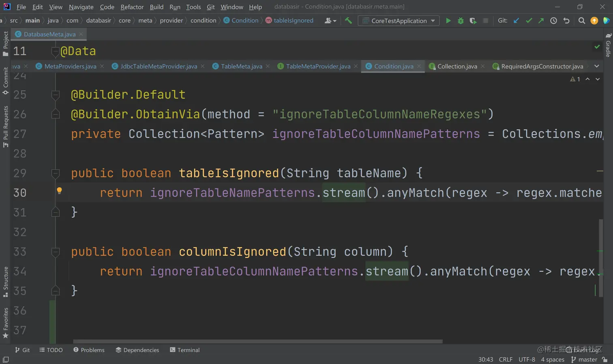The image size is (613, 364).
Task: Click the code-with-me user icon dropdown
Action: coord(330,21)
